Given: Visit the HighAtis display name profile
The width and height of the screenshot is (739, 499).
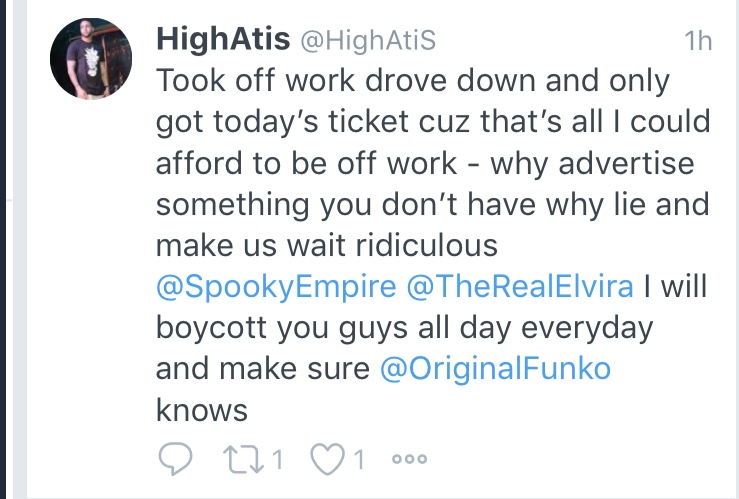Looking at the screenshot, I should click(223, 39).
